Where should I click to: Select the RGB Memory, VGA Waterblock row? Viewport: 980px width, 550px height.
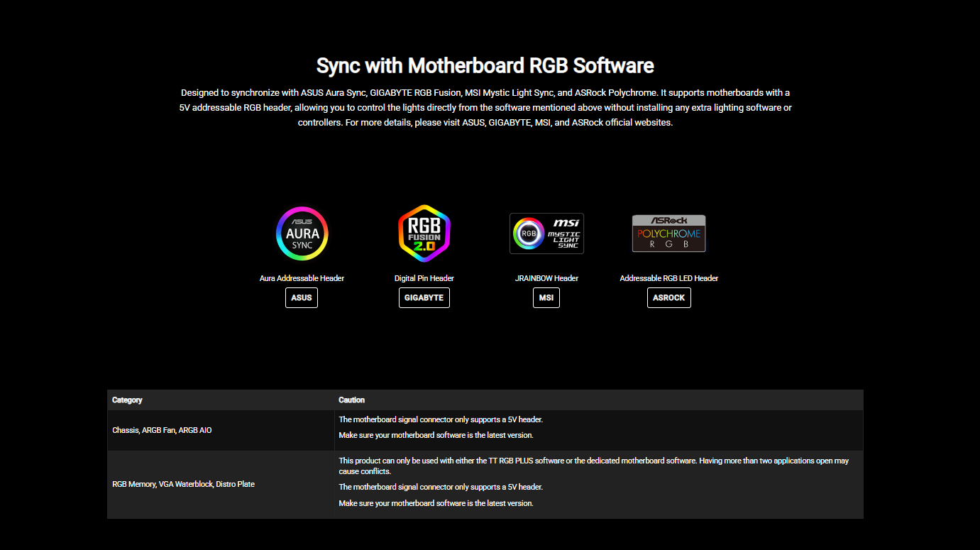(183, 484)
